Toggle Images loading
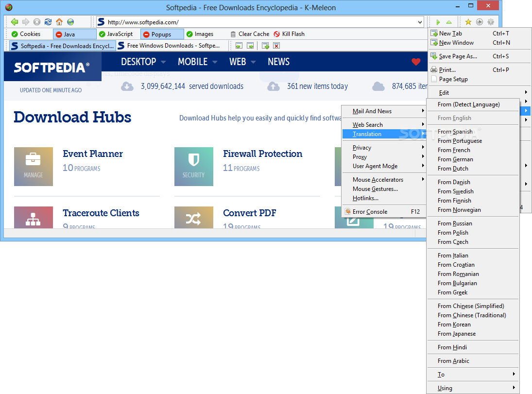The image size is (532, 394). (200, 34)
